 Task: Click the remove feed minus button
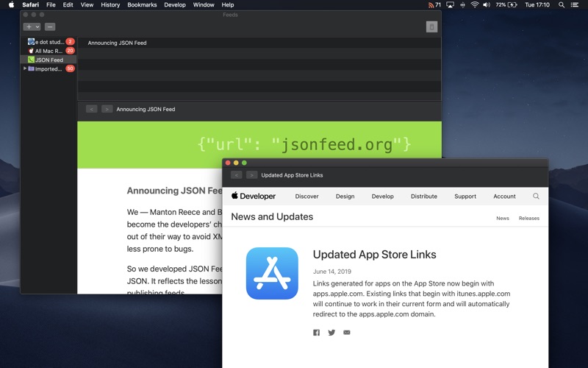tap(50, 26)
